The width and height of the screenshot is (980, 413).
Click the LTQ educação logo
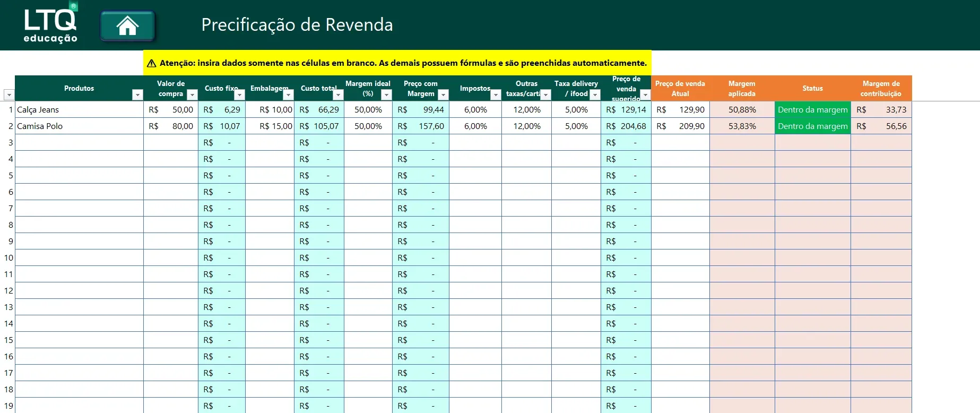coord(51,23)
